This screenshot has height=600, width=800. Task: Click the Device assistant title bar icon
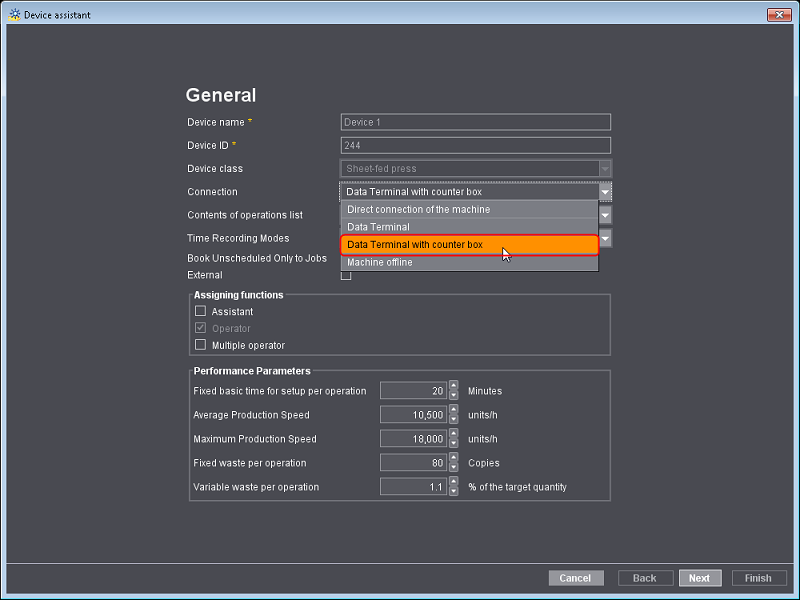[x=14, y=14]
